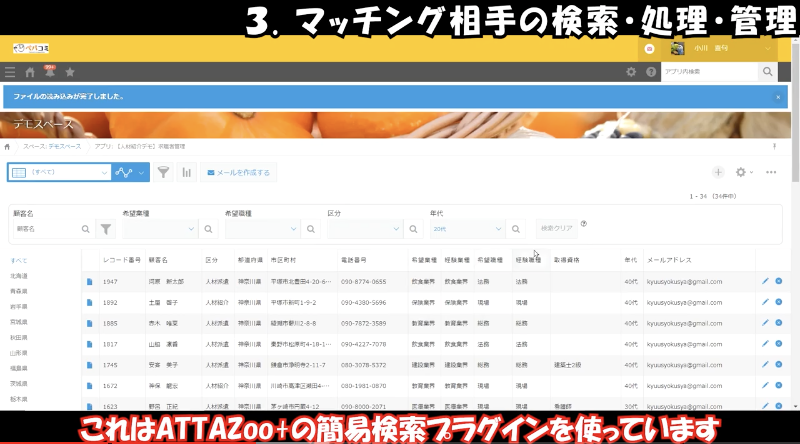Open record 1892 details document icon
800x444 pixels.
point(89,301)
